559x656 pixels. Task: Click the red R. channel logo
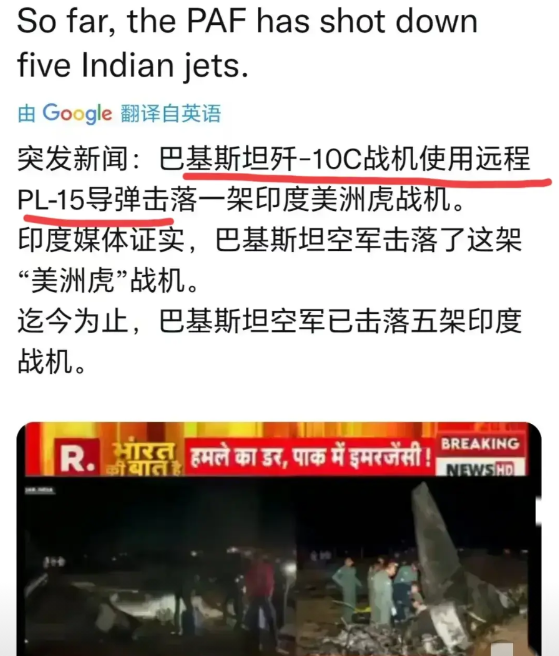[78, 457]
